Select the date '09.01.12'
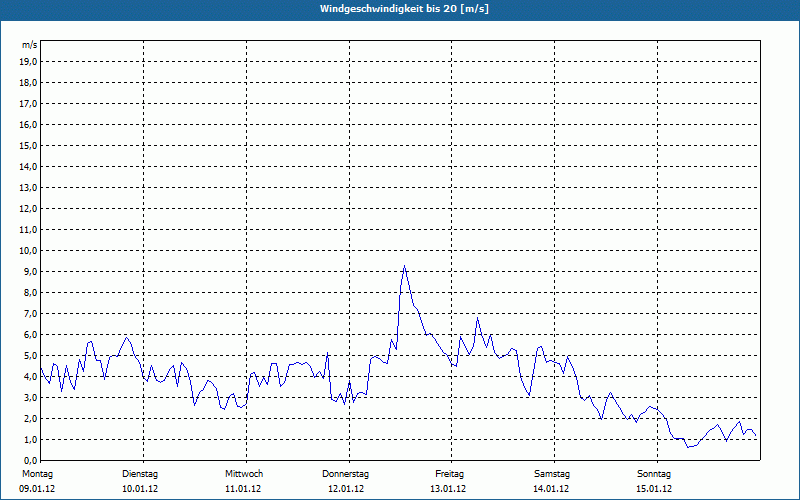800x500 pixels. pyautogui.click(x=37, y=489)
